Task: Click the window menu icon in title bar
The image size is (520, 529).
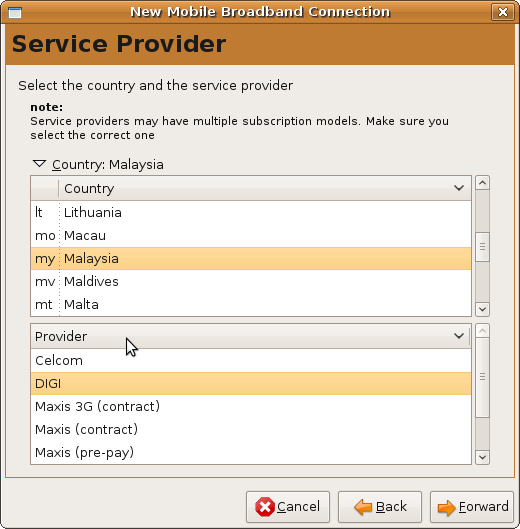Action: [x=15, y=12]
